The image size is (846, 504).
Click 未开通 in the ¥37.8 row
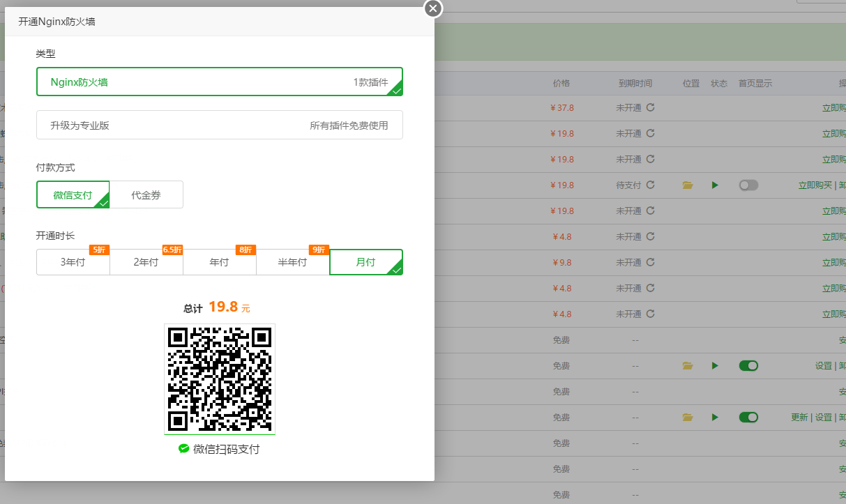pyautogui.click(x=628, y=107)
